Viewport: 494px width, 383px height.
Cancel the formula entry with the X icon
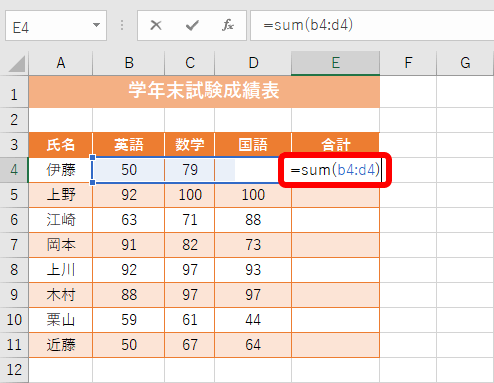pos(156,25)
